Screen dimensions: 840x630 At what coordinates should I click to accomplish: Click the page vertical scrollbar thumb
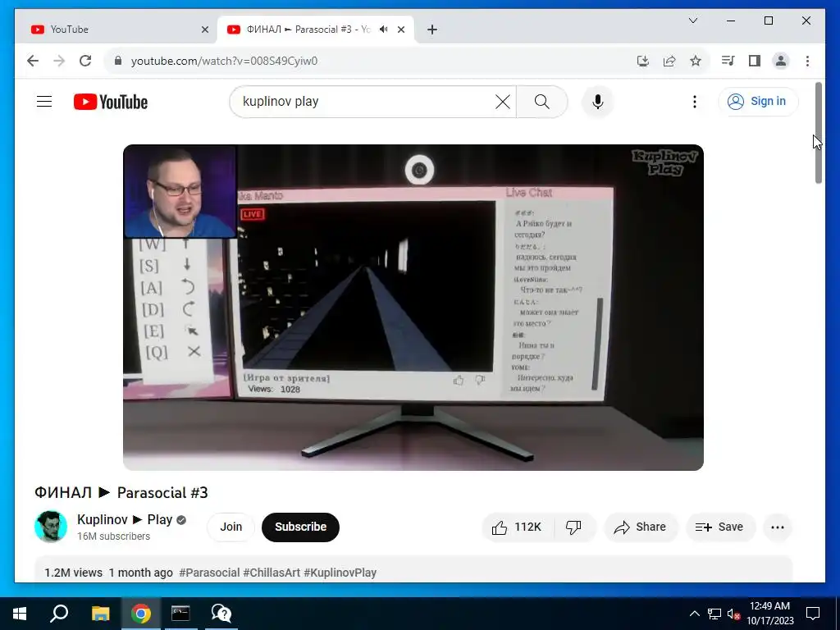click(818, 133)
